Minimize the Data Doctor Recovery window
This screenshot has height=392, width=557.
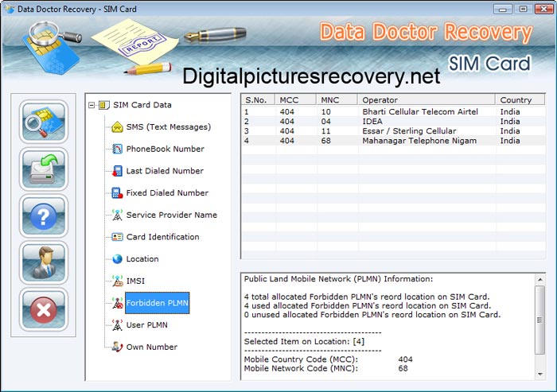tap(503, 9)
